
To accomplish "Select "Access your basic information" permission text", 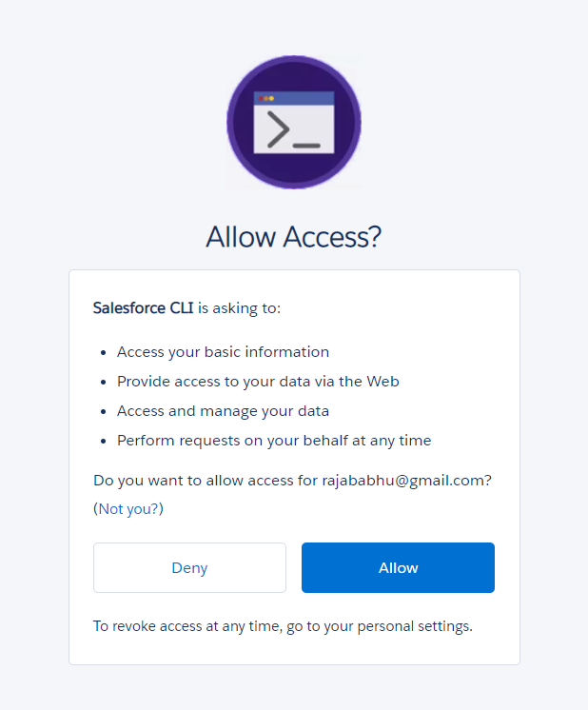I will coord(223,352).
